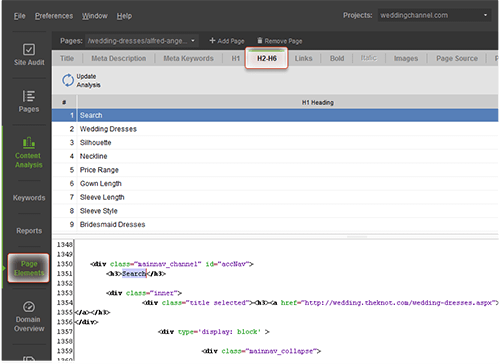Click highlighted Search text in source code
The width and height of the screenshot is (500, 364).
point(134,274)
